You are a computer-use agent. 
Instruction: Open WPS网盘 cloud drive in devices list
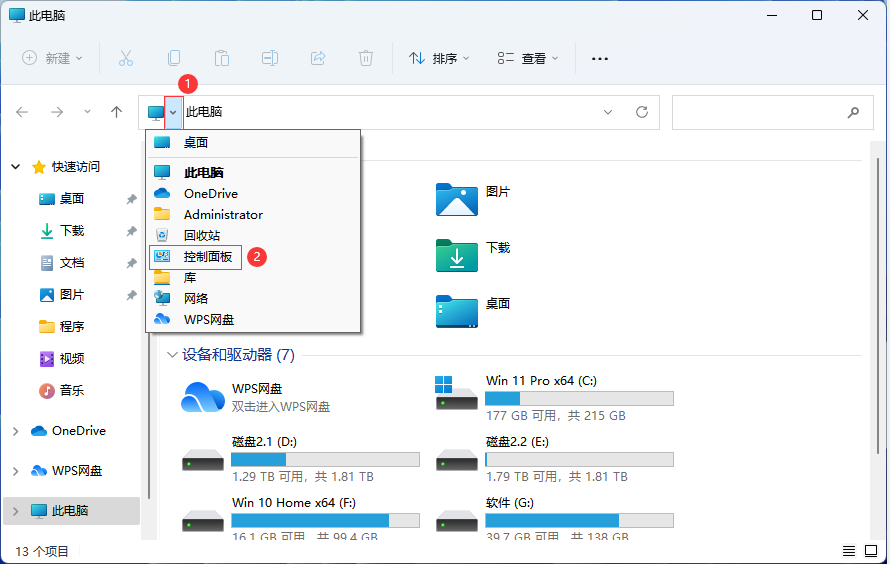[255, 397]
